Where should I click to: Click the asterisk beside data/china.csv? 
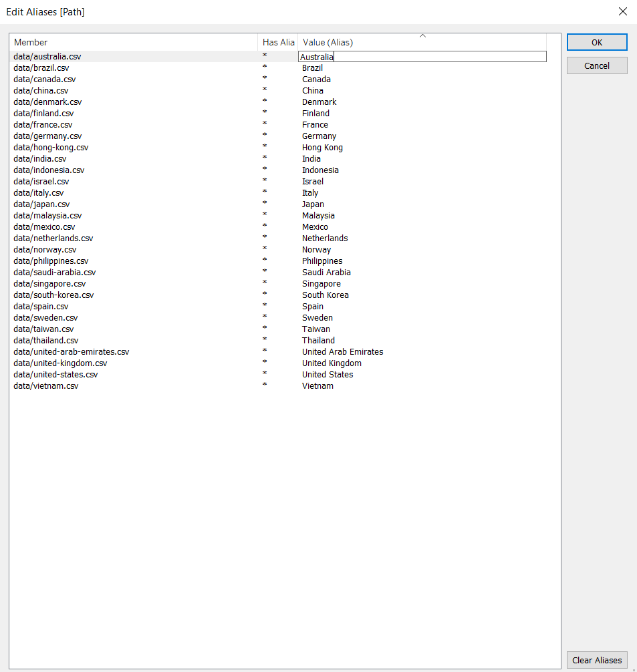(265, 90)
